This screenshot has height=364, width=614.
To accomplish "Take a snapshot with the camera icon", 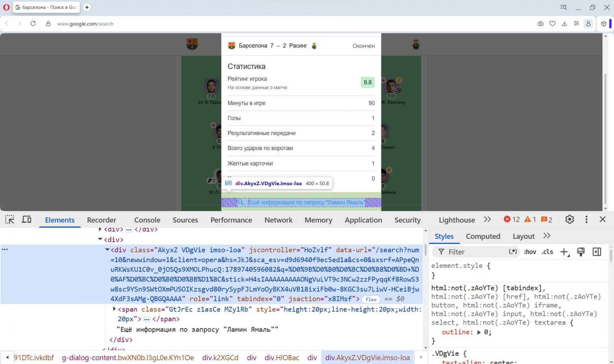I will click(x=540, y=24).
